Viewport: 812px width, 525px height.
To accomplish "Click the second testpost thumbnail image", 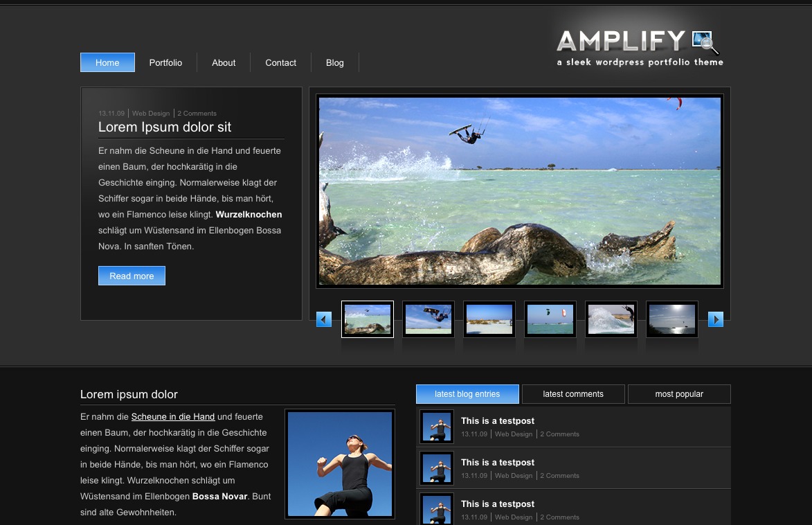I will point(437,468).
